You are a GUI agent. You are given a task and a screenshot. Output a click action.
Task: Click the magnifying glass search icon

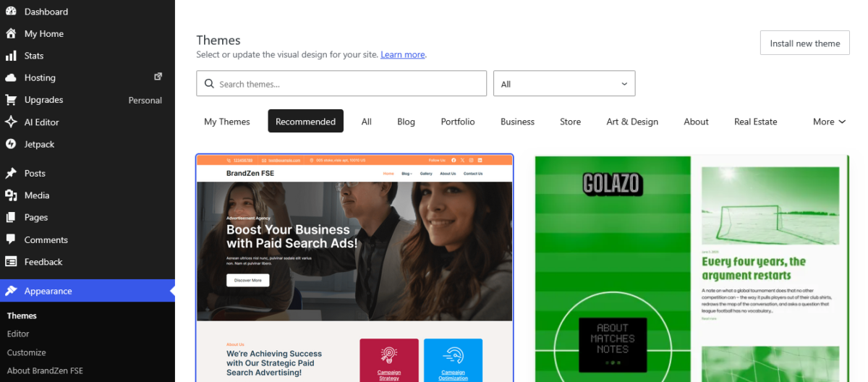pyautogui.click(x=209, y=84)
